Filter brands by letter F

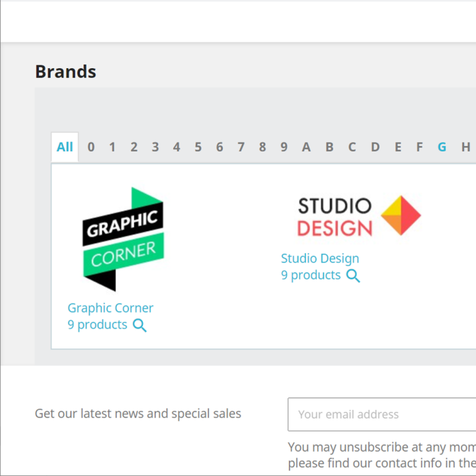pos(419,147)
